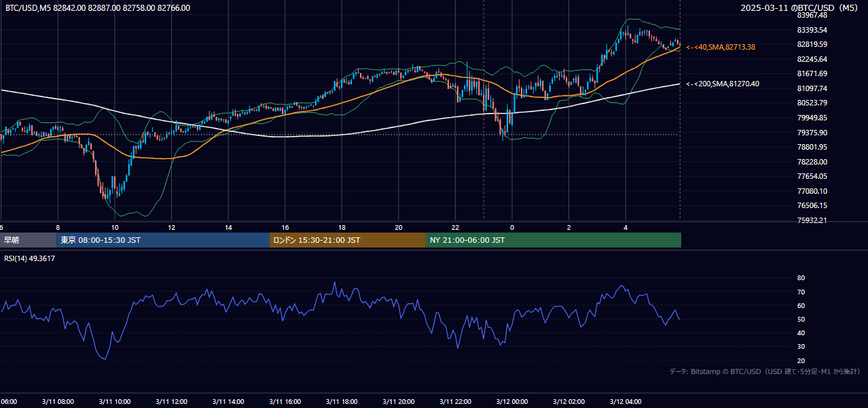Select the 40 SMA label 82713.38
Image resolution: width=868 pixels, height=408 pixels.
(x=721, y=47)
